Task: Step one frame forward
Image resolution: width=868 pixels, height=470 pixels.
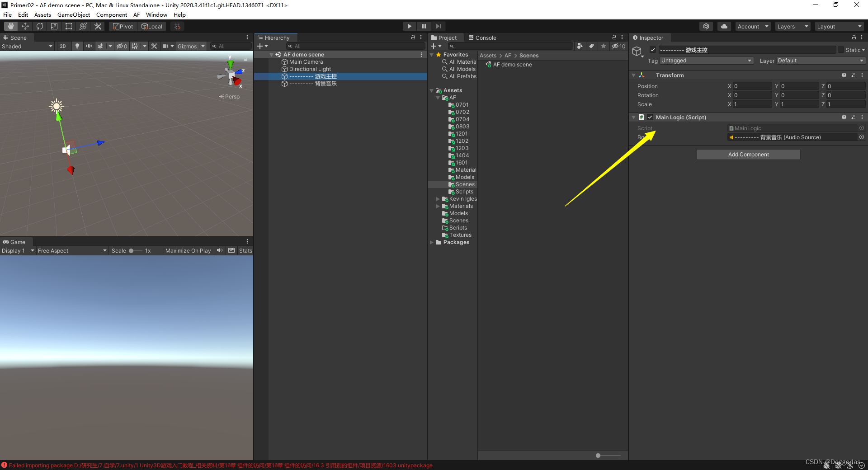Action: point(438,26)
